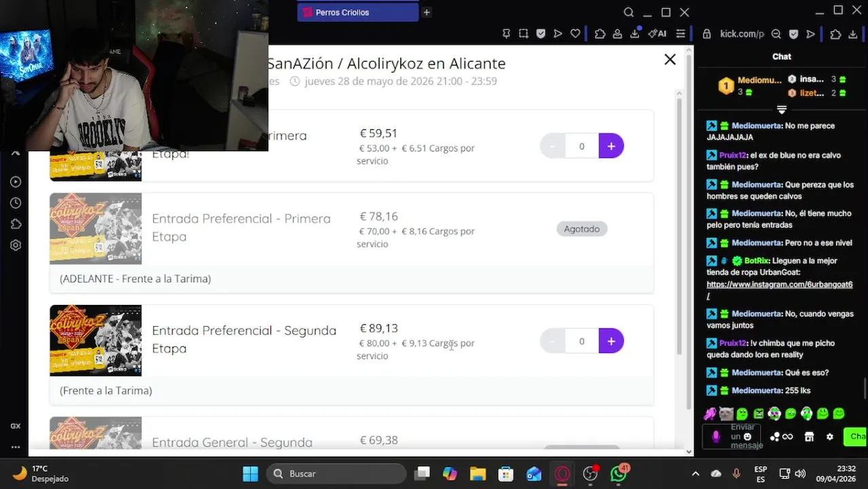Open the account profile icon in toolbar
Screen dimensions: 868x489
(617, 34)
